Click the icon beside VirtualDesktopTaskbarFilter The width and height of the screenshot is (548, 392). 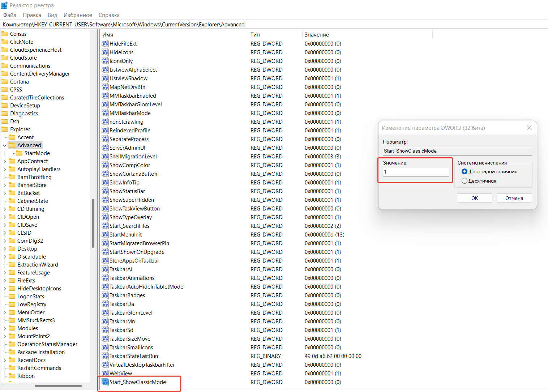point(105,365)
